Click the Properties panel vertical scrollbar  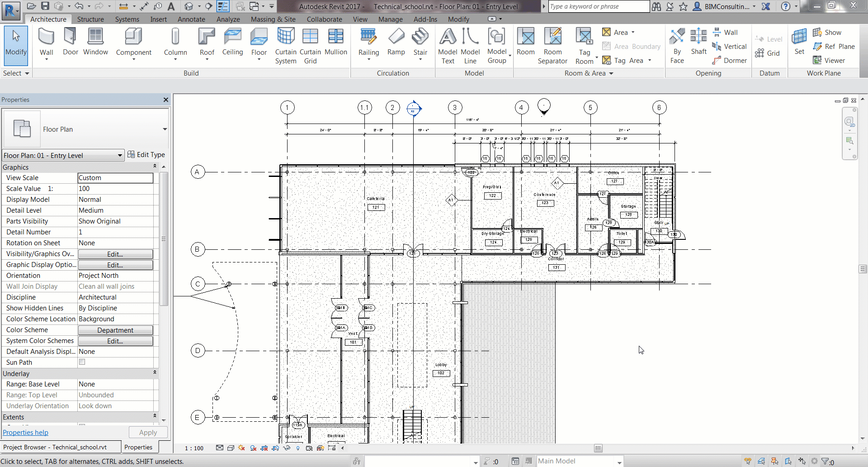pos(164,238)
